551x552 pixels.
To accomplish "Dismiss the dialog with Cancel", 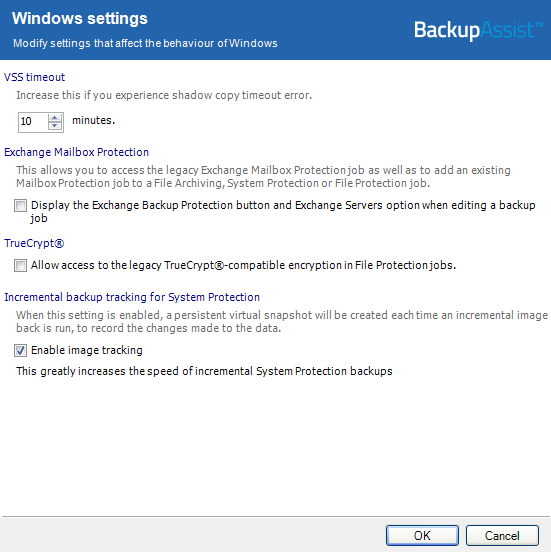I will click(x=502, y=535).
